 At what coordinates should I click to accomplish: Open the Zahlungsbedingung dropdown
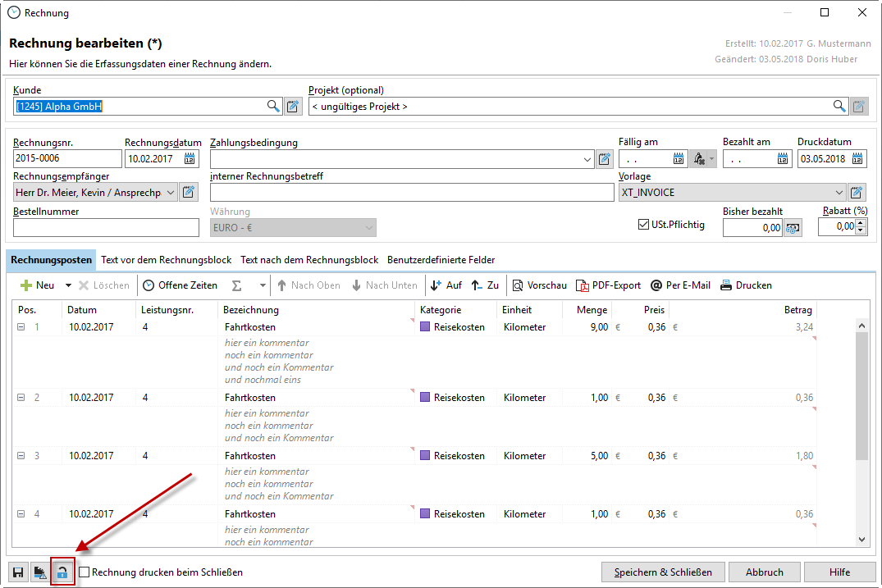(587, 159)
